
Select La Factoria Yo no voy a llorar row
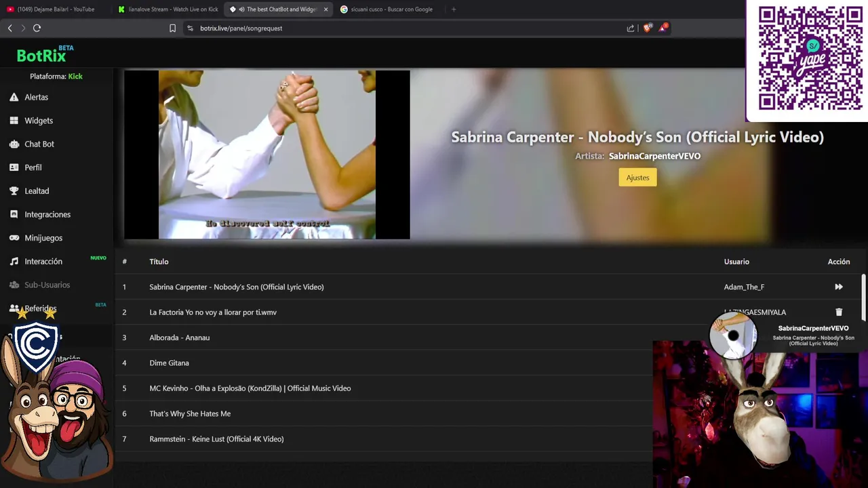(488, 312)
